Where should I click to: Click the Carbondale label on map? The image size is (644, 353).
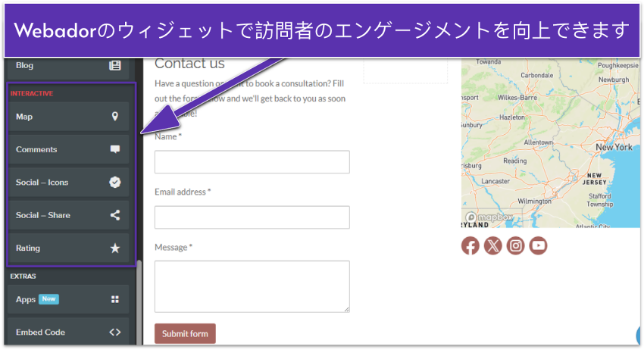click(537, 76)
